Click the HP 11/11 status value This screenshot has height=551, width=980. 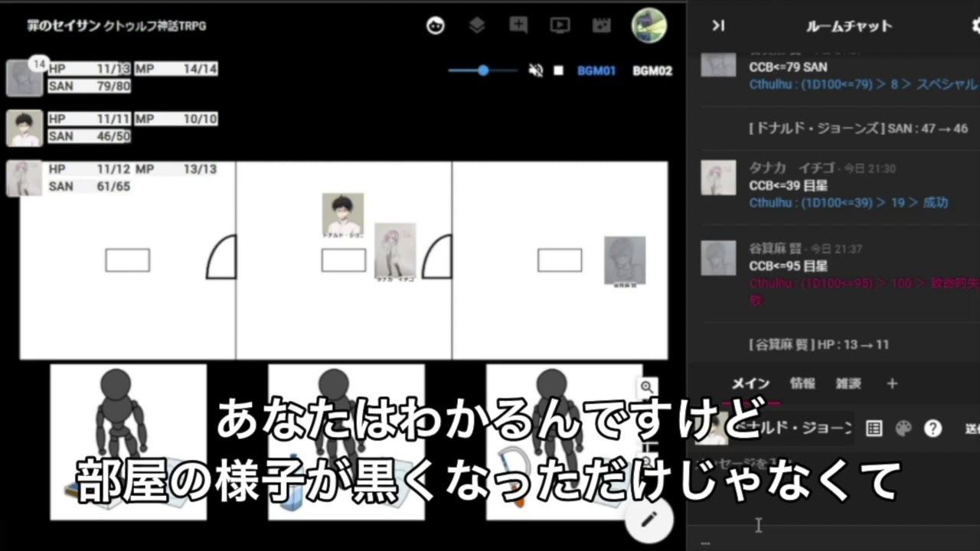90,119
